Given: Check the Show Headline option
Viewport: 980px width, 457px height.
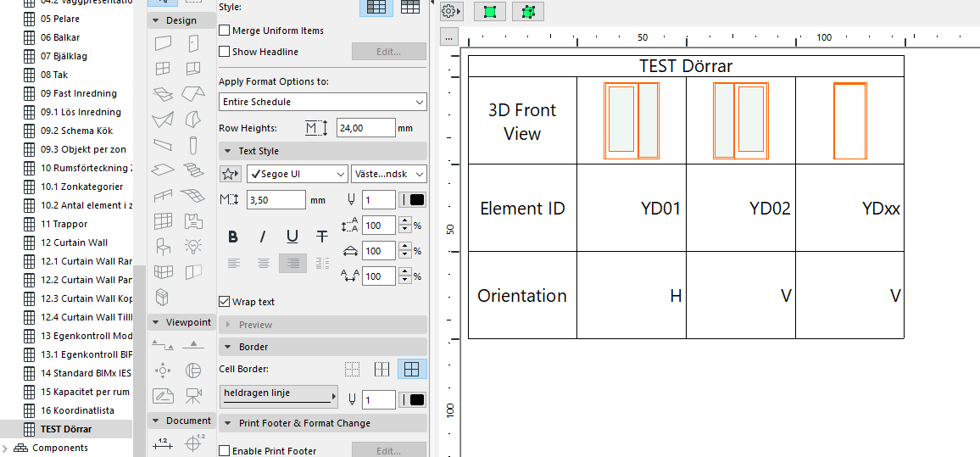Looking at the screenshot, I should [225, 52].
